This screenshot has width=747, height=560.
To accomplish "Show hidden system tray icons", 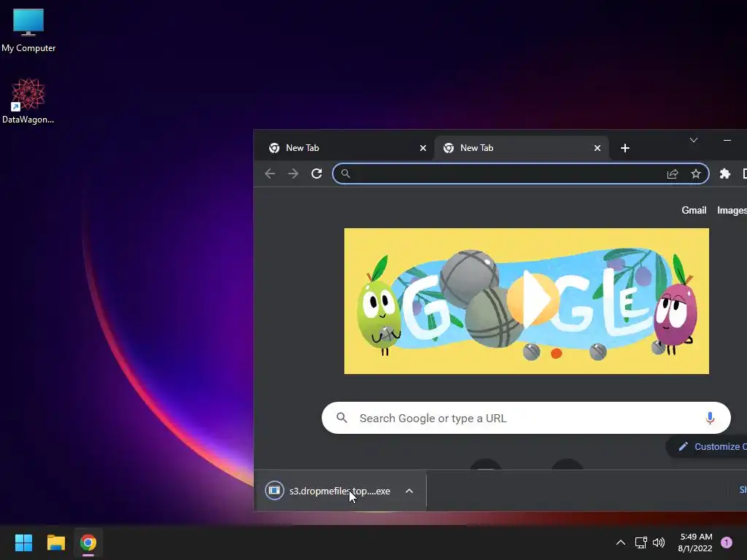I will coord(620,542).
